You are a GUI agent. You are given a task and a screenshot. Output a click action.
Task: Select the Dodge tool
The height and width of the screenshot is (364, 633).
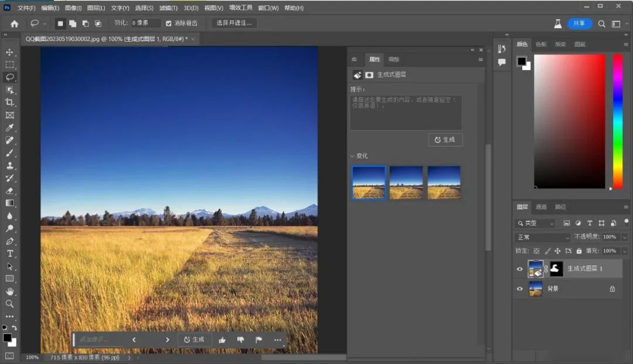click(x=10, y=229)
